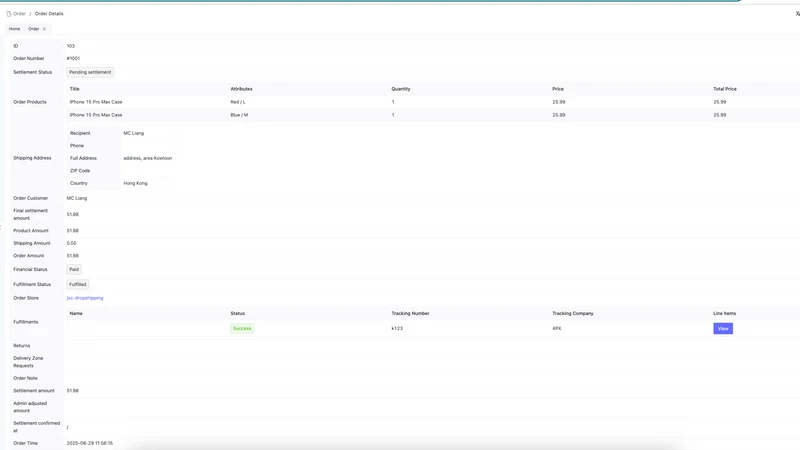Click the Total Price column header
Screen dimensions: 800x450
[724, 89]
